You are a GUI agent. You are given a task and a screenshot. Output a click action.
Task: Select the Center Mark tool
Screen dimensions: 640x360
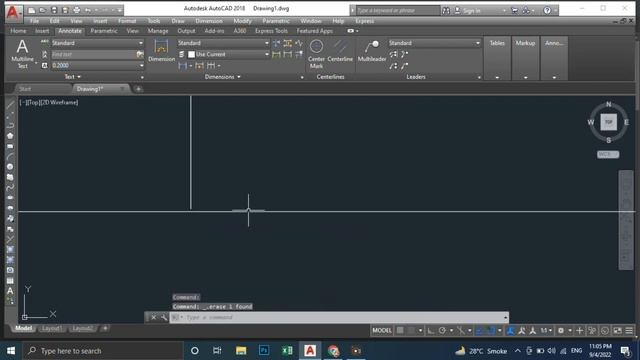coord(316,54)
